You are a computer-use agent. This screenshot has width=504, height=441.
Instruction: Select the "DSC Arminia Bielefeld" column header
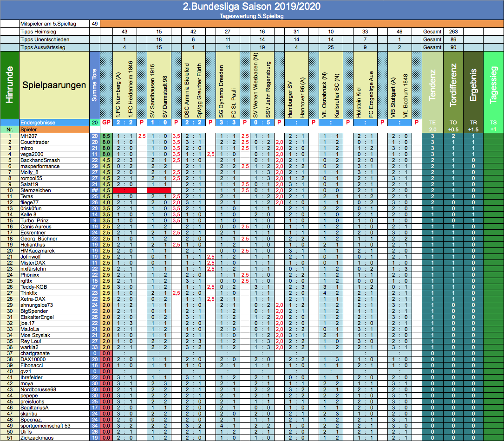tap(187, 90)
